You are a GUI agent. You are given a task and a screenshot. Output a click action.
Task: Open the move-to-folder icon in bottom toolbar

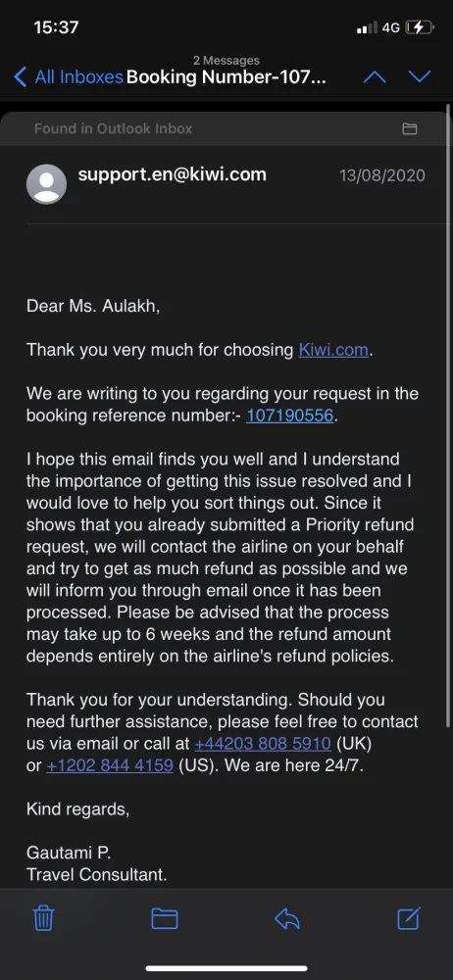click(165, 919)
